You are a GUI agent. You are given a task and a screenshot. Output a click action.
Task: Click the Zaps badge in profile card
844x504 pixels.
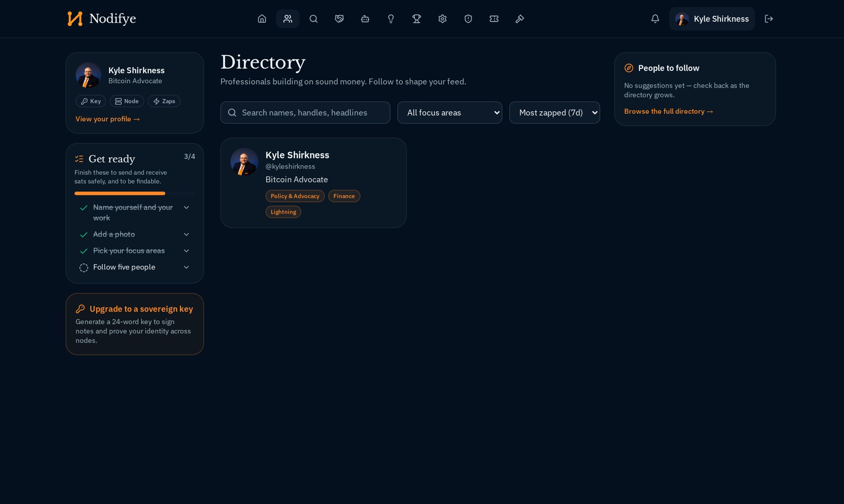164,101
